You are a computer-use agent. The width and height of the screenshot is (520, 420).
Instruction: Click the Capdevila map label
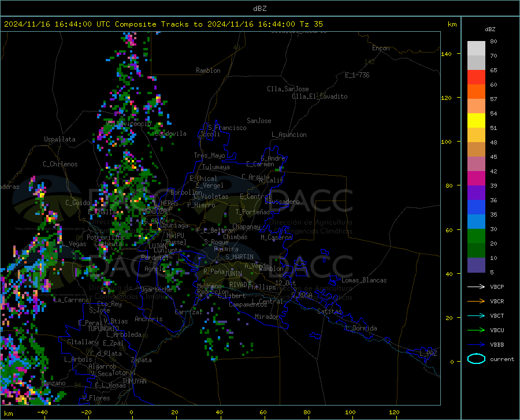(x=171, y=133)
